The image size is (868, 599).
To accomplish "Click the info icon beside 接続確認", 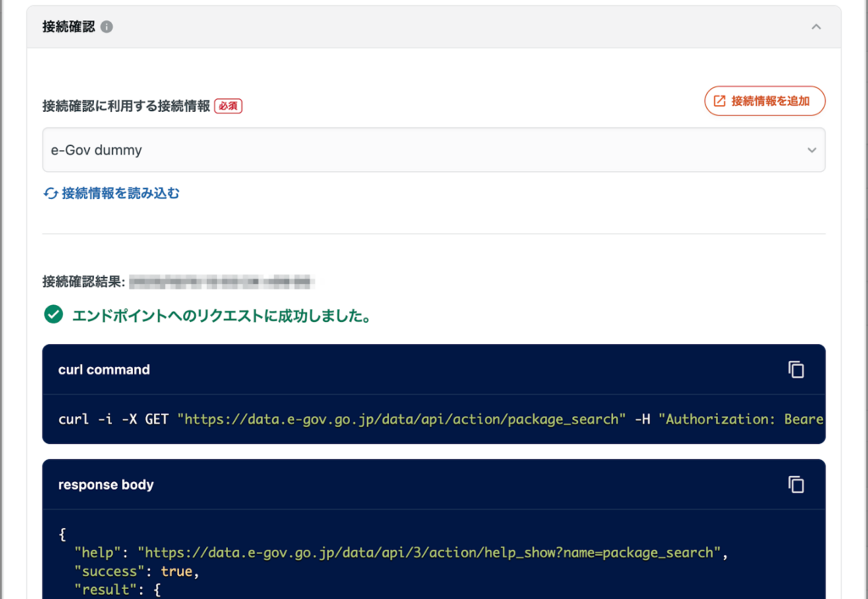I will pos(107,27).
